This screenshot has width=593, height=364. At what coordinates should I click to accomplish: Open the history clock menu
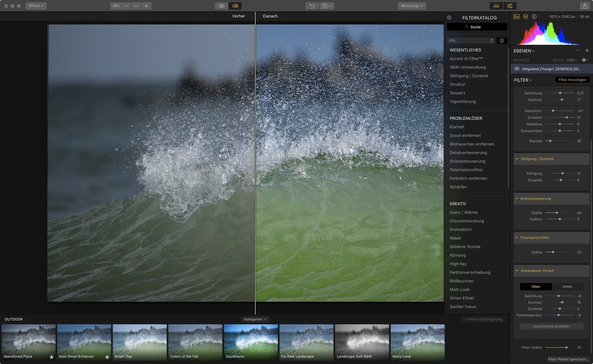327,6
